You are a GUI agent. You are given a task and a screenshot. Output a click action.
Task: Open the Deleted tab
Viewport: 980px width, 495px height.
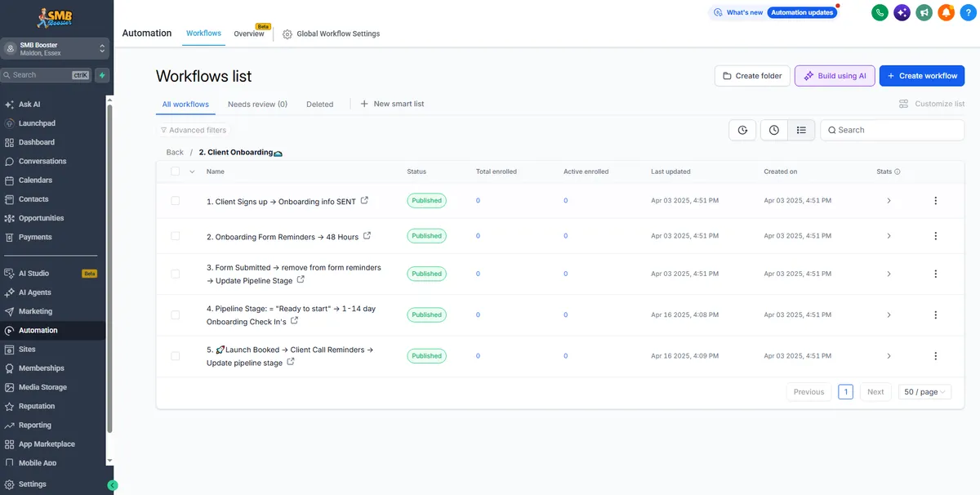[320, 105]
